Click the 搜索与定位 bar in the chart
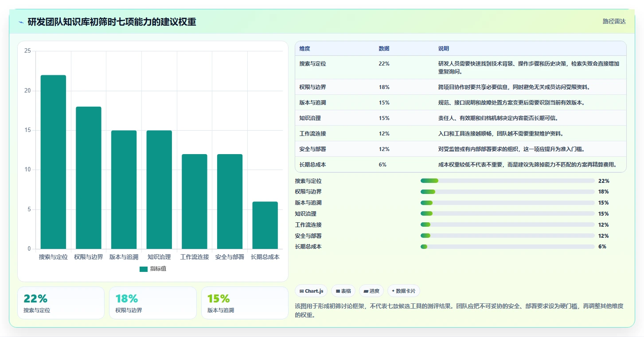 pyautogui.click(x=53, y=162)
